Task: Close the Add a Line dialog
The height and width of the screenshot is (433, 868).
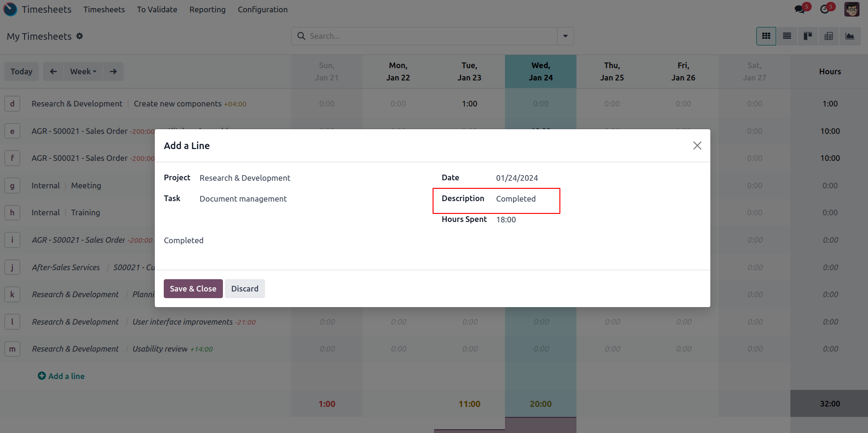Action: (x=697, y=146)
